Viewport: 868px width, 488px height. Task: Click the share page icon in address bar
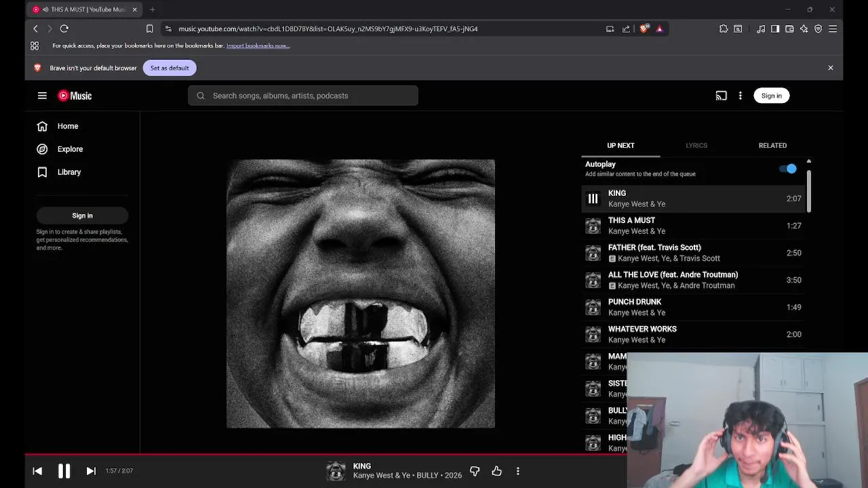[x=626, y=28]
